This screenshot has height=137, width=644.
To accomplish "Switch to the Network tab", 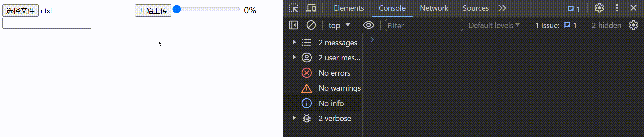I will [x=434, y=8].
